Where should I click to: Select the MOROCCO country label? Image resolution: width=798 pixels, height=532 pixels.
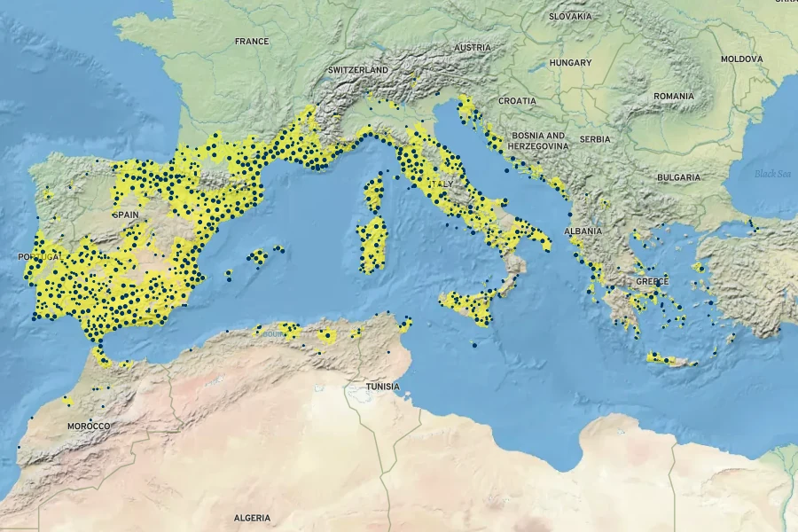pos(89,426)
